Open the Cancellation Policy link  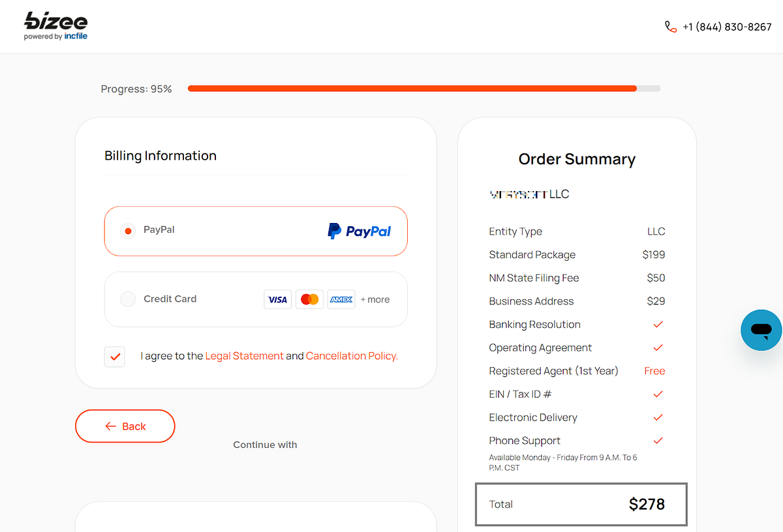pos(352,356)
